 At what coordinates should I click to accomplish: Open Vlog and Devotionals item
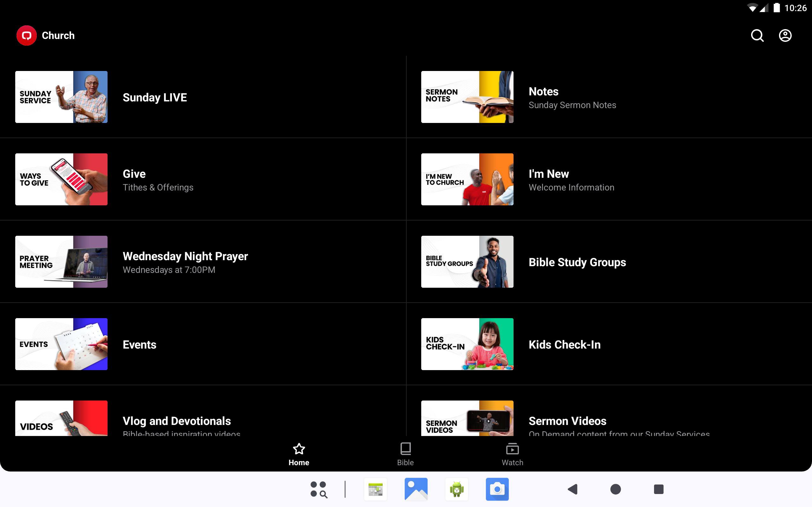[177, 421]
